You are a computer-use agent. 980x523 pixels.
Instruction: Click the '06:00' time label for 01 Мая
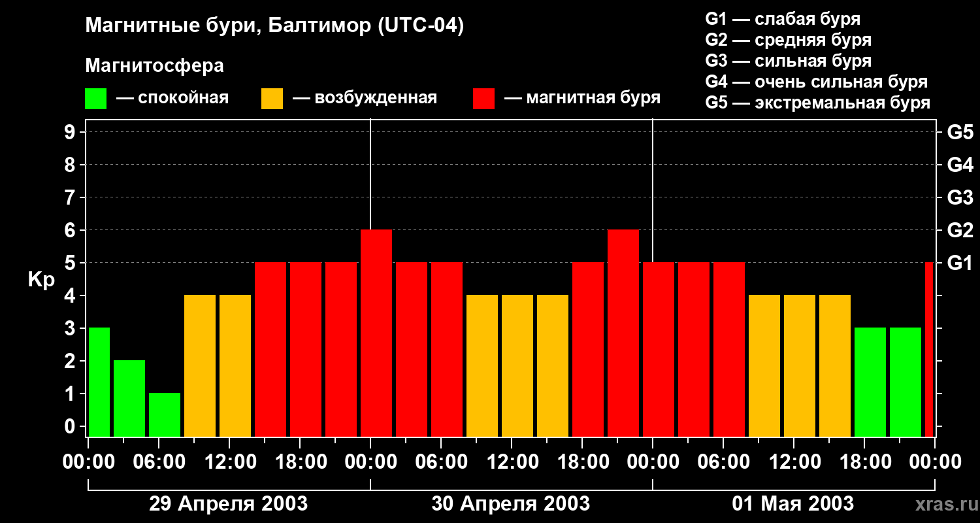[x=723, y=462]
